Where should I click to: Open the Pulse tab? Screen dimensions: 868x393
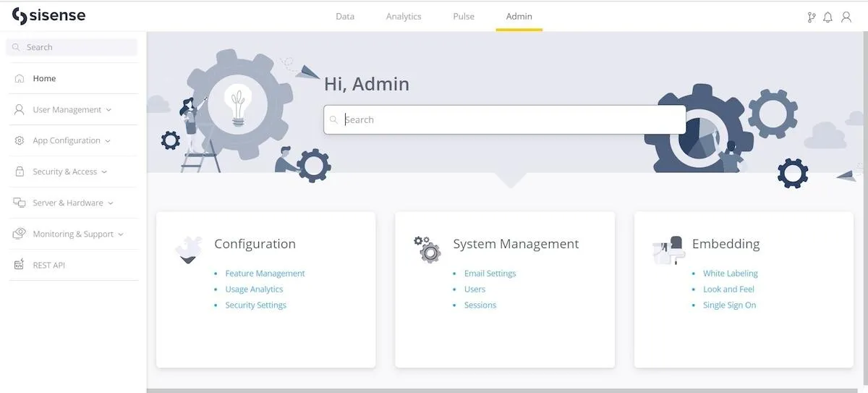(464, 16)
